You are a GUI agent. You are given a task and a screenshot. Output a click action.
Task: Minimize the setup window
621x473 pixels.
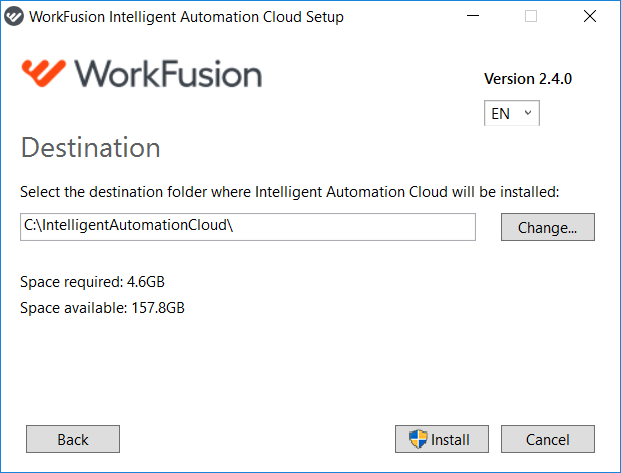click(x=473, y=16)
